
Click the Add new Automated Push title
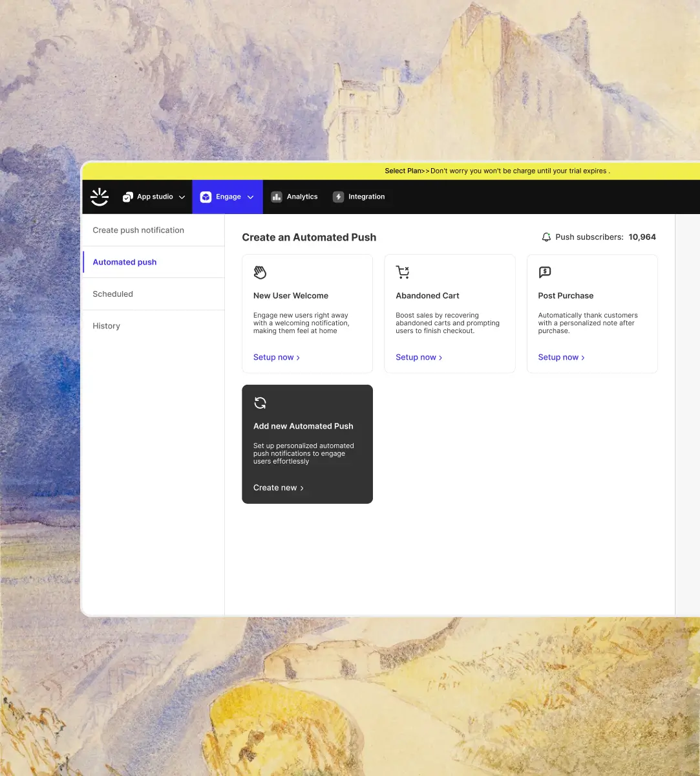click(303, 426)
